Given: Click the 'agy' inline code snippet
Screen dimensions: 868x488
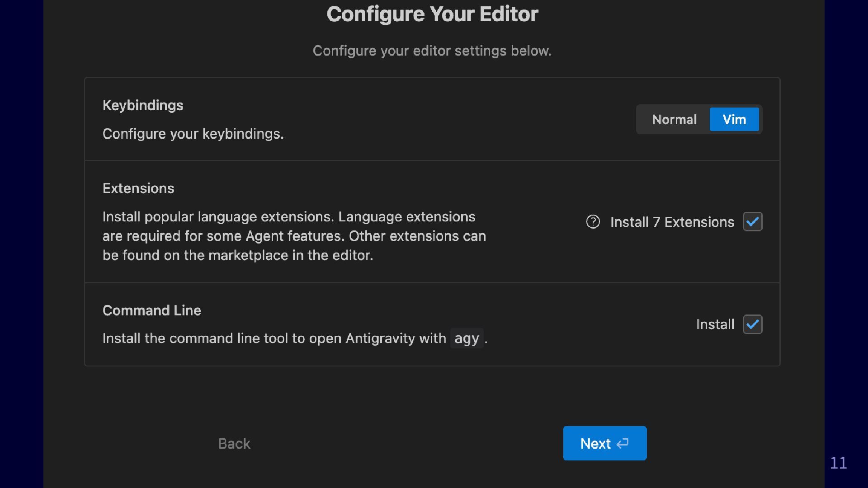Looking at the screenshot, I should click(467, 338).
